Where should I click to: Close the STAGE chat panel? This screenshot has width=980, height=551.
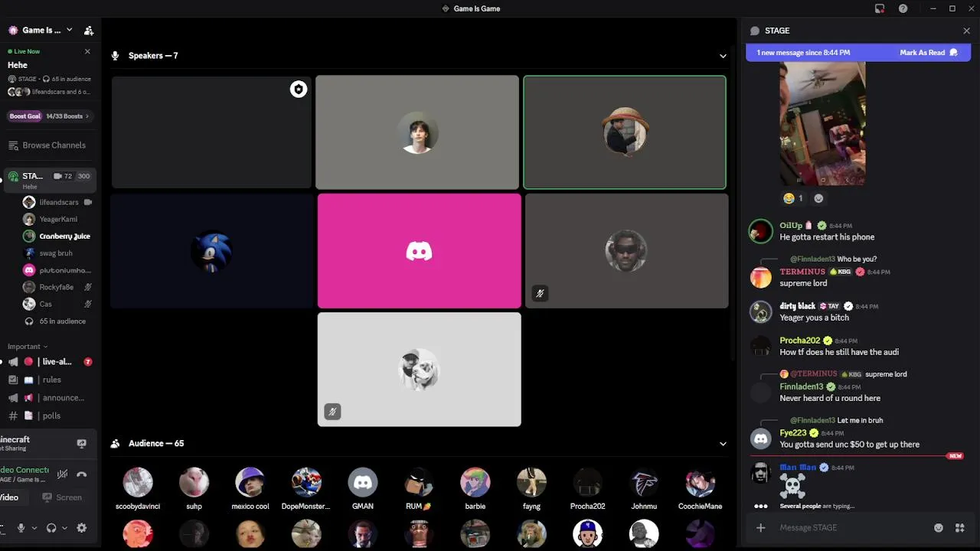(x=966, y=31)
